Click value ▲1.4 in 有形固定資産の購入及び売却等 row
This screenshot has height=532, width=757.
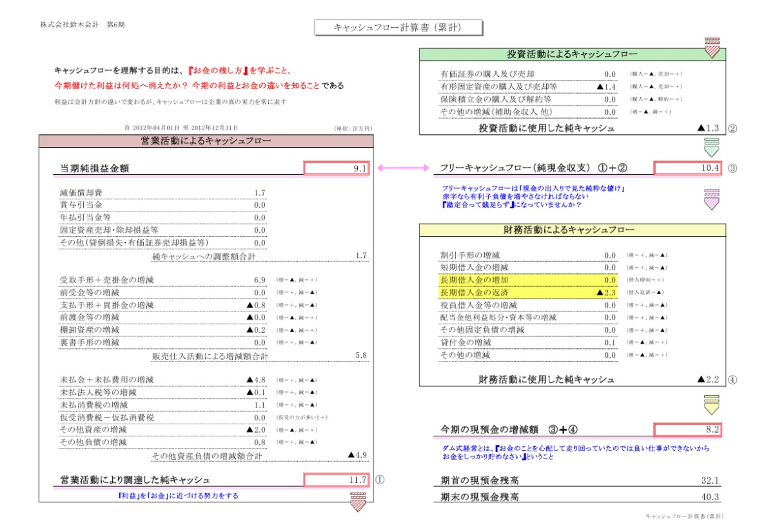(607, 86)
